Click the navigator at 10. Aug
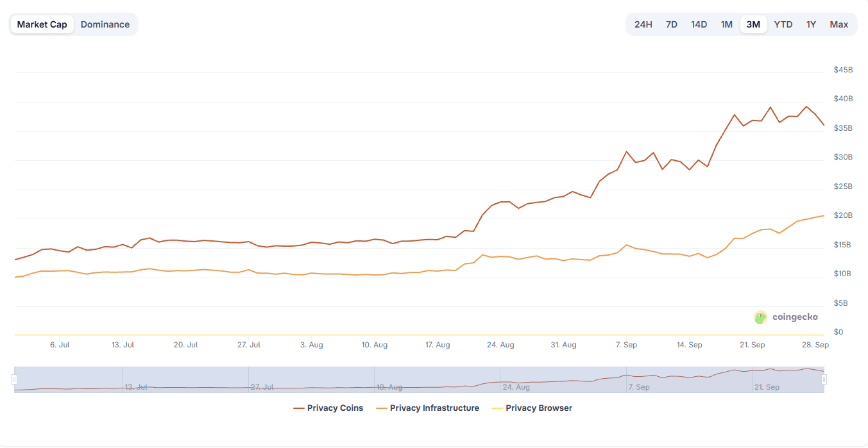This screenshot has height=448, width=868. point(390,387)
